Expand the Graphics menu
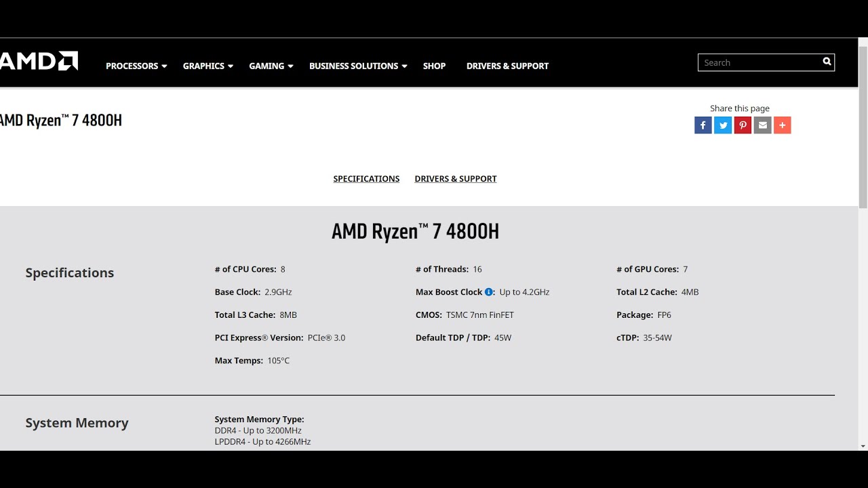The height and width of the screenshot is (488, 868). 208,66
